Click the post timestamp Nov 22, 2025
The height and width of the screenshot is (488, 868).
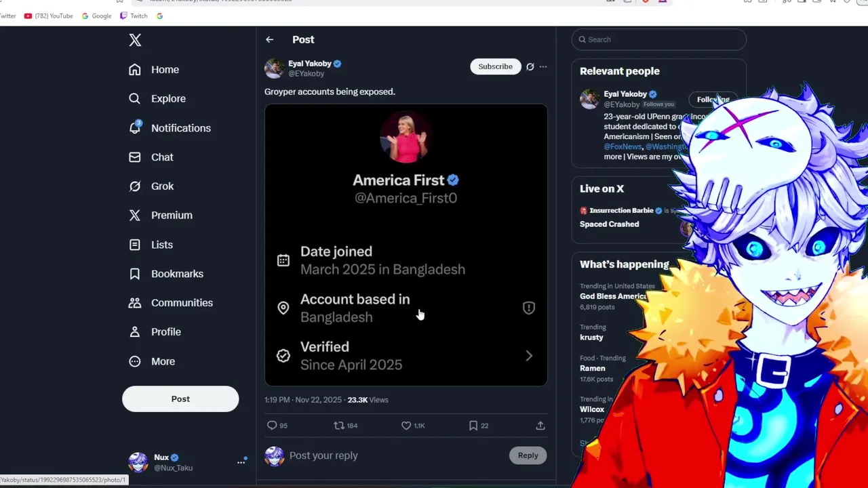(x=303, y=400)
